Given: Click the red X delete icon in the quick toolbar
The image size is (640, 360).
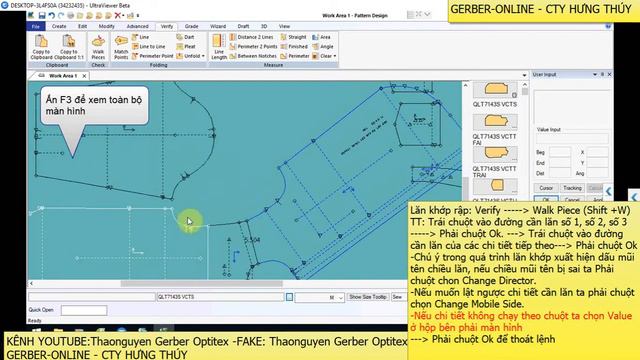Looking at the screenshot, I should coord(117,16).
